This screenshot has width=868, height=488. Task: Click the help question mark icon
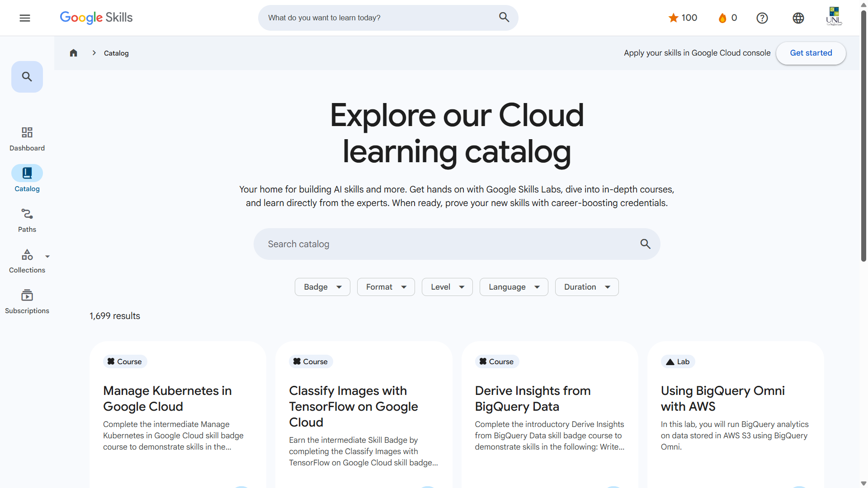(x=762, y=18)
